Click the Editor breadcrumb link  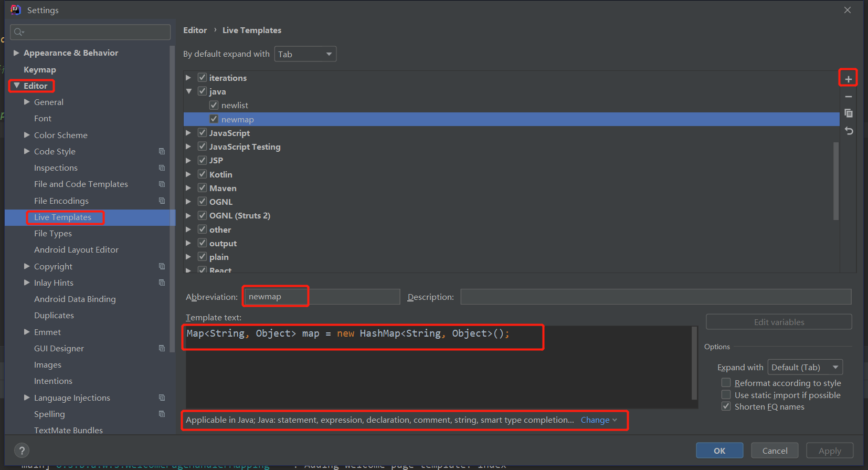pyautogui.click(x=195, y=30)
